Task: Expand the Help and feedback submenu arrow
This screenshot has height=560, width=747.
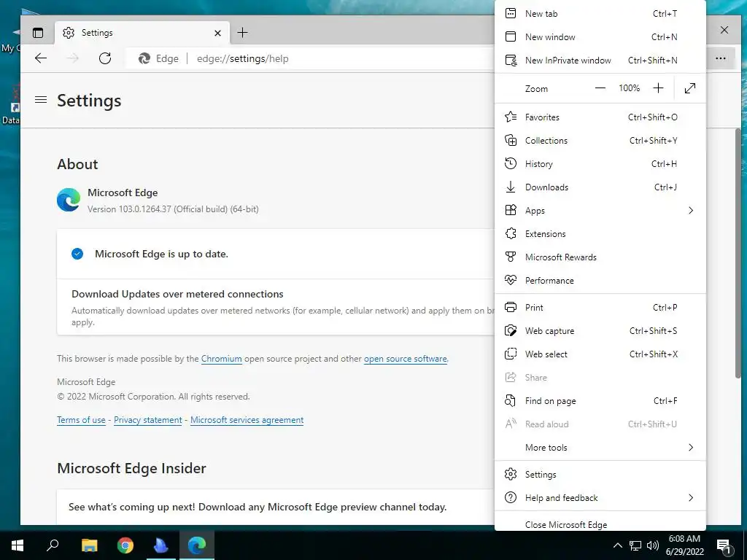Action: [691, 497]
